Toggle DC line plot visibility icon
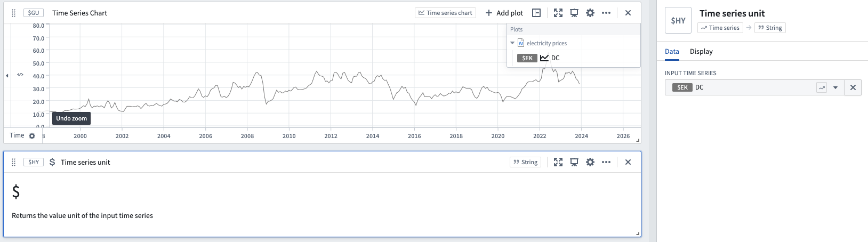 544,58
